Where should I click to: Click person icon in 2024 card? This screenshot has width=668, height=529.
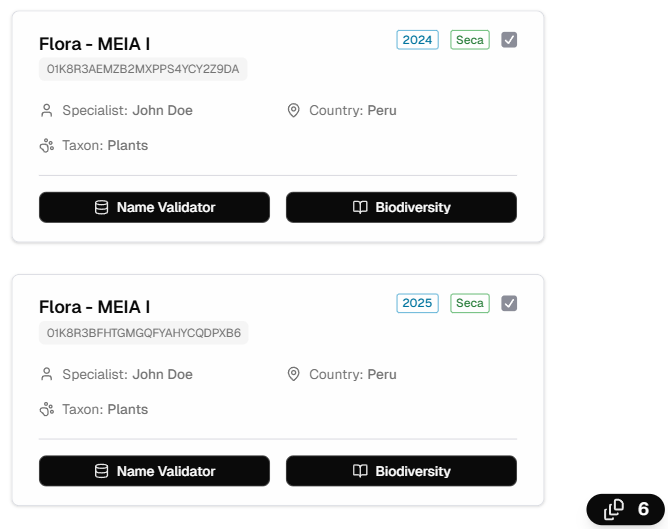[x=46, y=110]
